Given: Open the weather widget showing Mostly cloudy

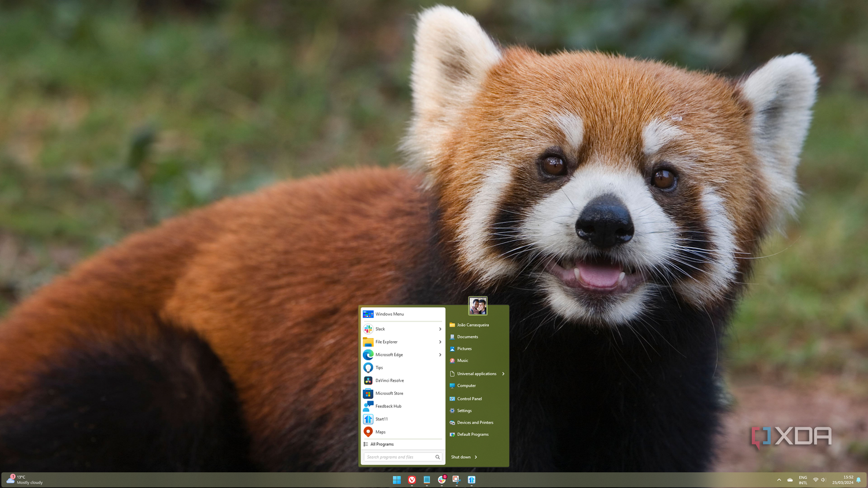Looking at the screenshot, I should pos(25,480).
